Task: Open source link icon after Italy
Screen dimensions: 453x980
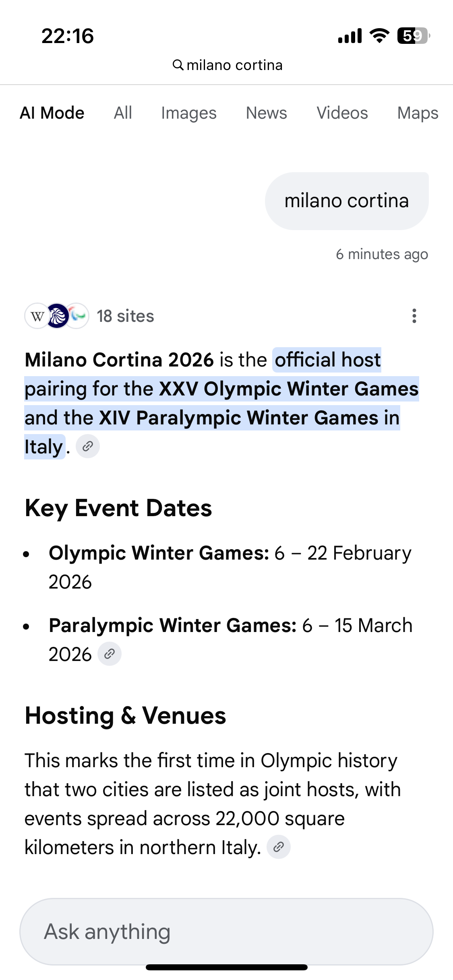Action: [x=88, y=446]
